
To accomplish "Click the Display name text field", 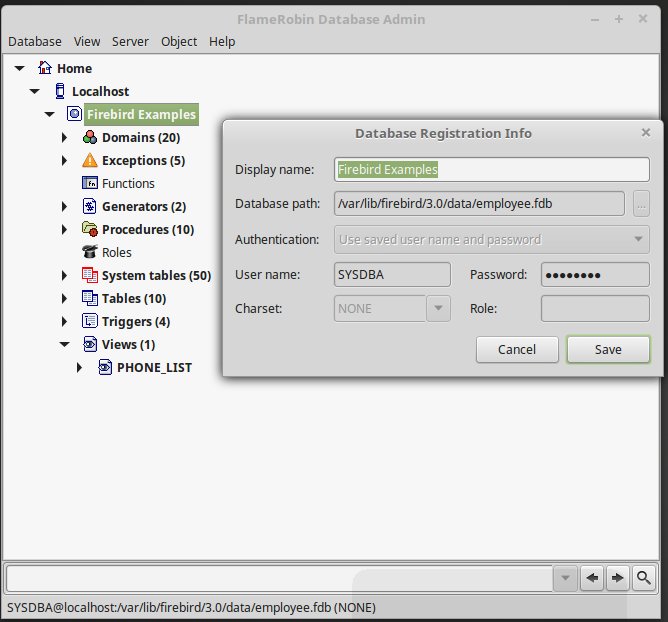I will 491,170.
